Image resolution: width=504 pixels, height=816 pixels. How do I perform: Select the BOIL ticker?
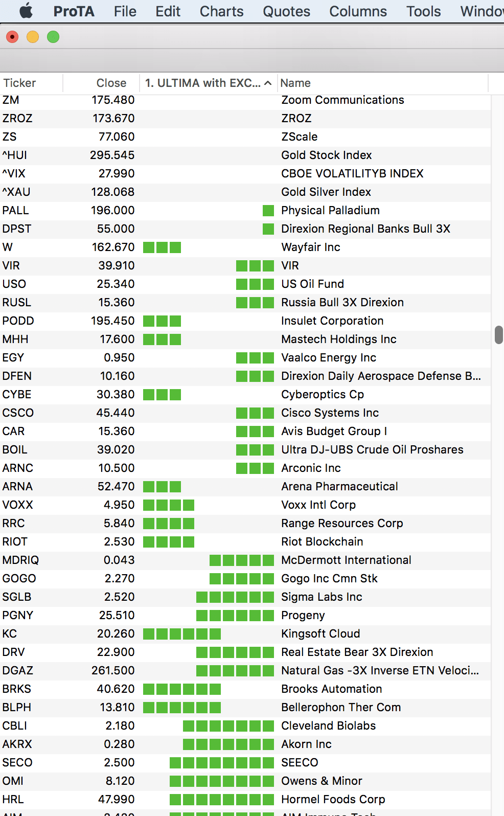15,449
